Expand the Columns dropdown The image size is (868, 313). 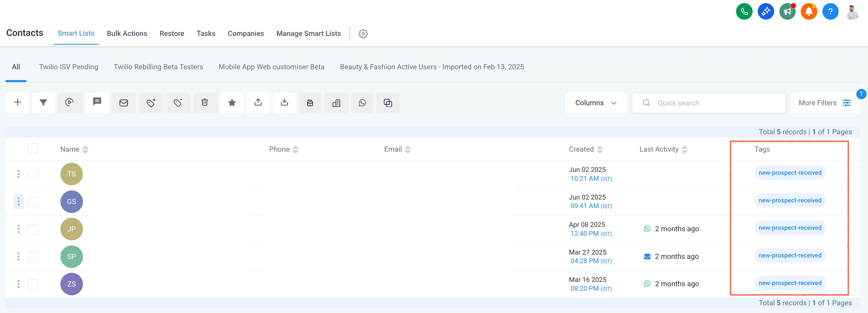(x=595, y=103)
